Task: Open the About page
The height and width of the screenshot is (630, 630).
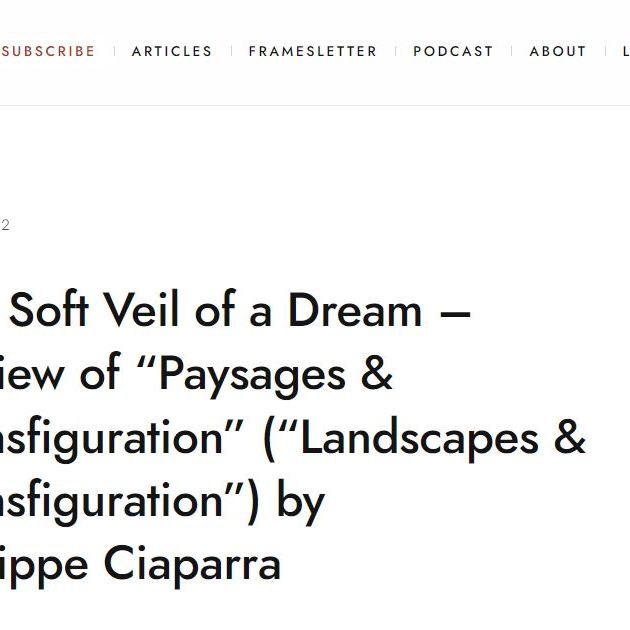Action: coord(557,51)
